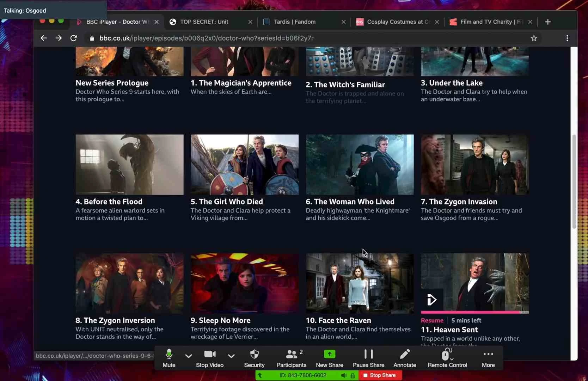Viewport: 588px width, 381px height.
Task: Close the TOP SECRET: Unit tab
Action: (x=250, y=22)
